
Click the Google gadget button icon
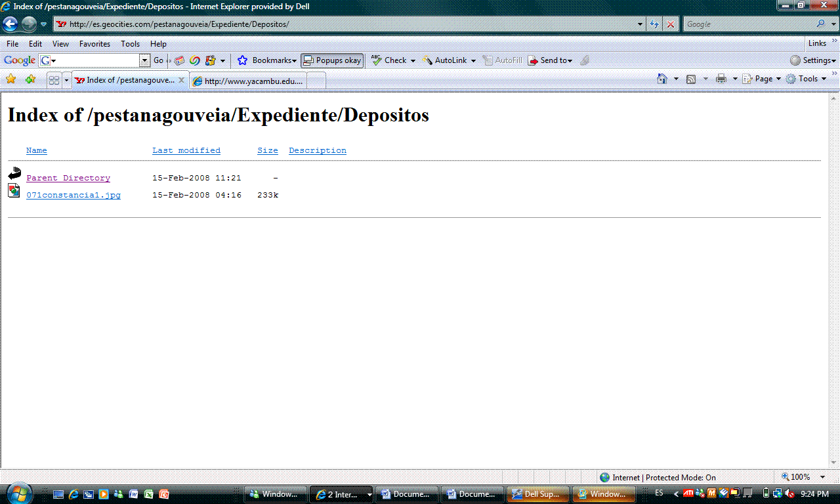(211, 60)
